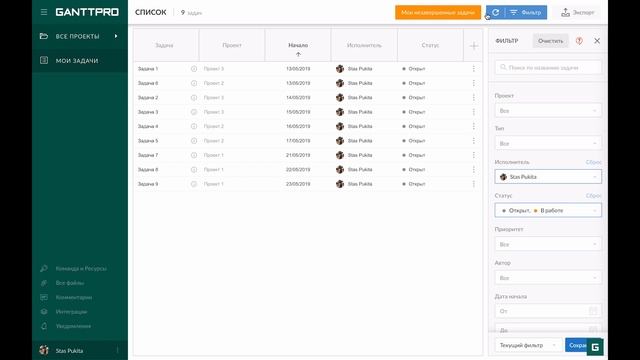The image size is (640, 360).
Task: Open the hamburger menu beside GANTTPRO logo
Action: point(44,12)
